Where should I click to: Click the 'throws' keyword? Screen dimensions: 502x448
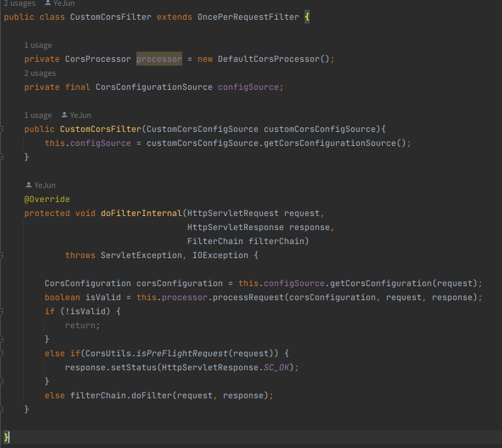tap(80, 255)
